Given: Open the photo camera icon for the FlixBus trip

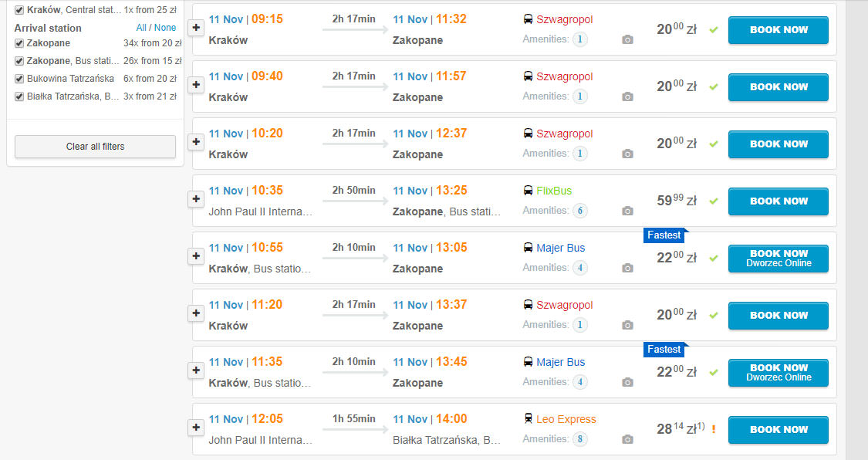Looking at the screenshot, I should (x=627, y=211).
